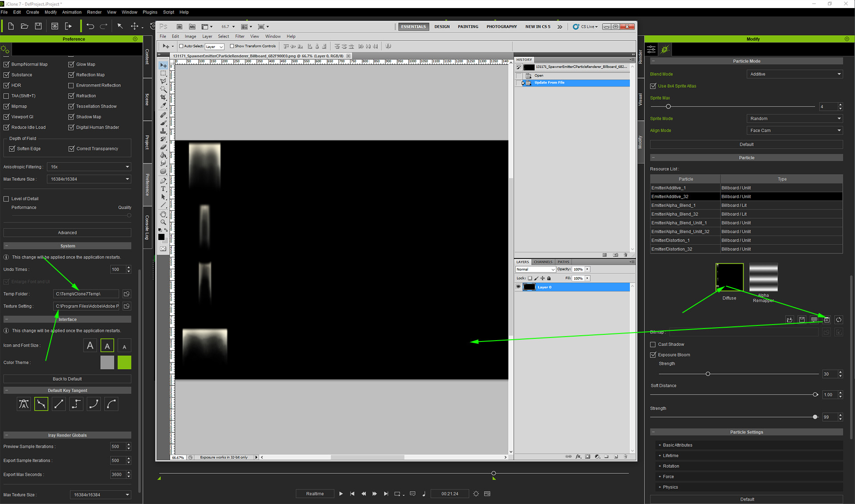855x504 pixels.
Task: Click the Save Project floppy icon
Action: [38, 26]
